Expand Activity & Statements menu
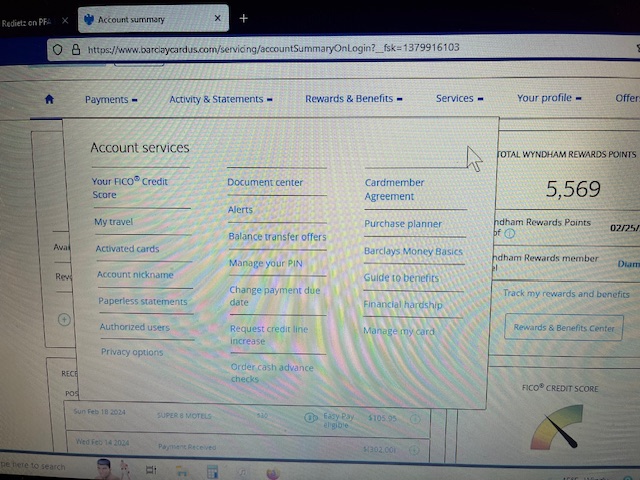Image resolution: width=640 pixels, height=480 pixels. click(221, 99)
